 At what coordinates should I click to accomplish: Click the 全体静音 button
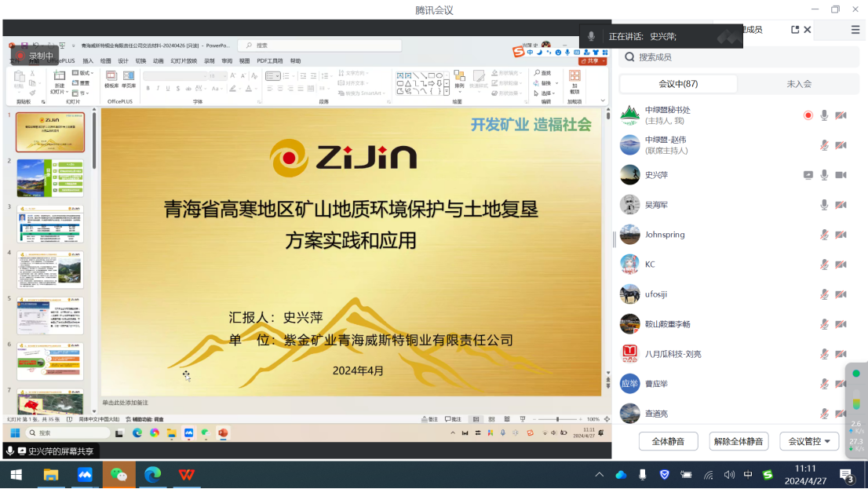(668, 441)
